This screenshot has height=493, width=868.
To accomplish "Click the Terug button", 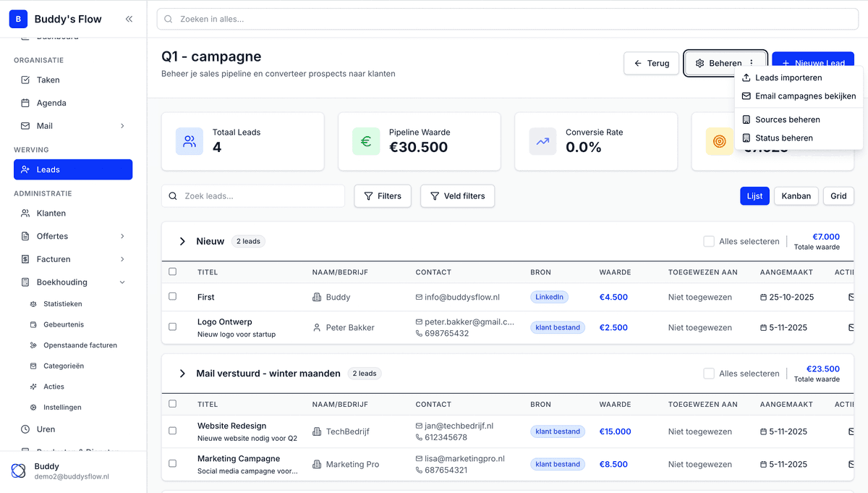I will point(651,63).
